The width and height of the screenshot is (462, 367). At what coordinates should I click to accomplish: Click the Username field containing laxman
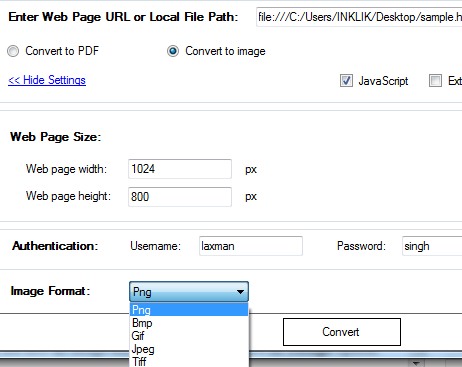[x=251, y=246]
